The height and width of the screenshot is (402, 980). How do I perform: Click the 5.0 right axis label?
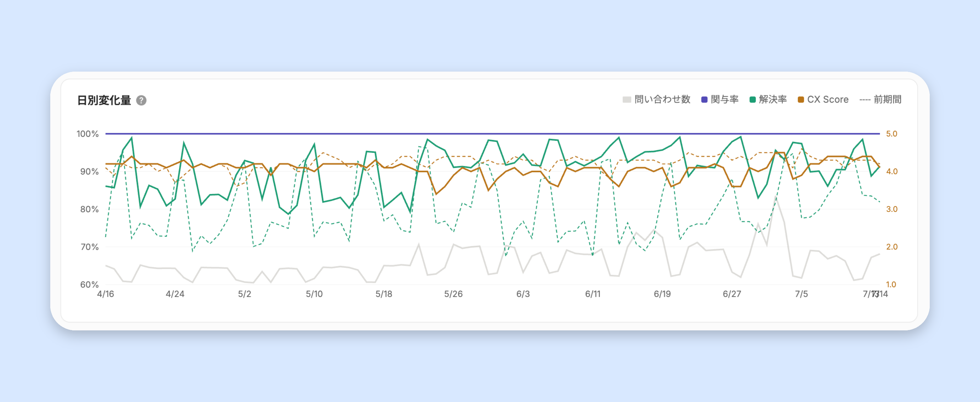click(892, 134)
